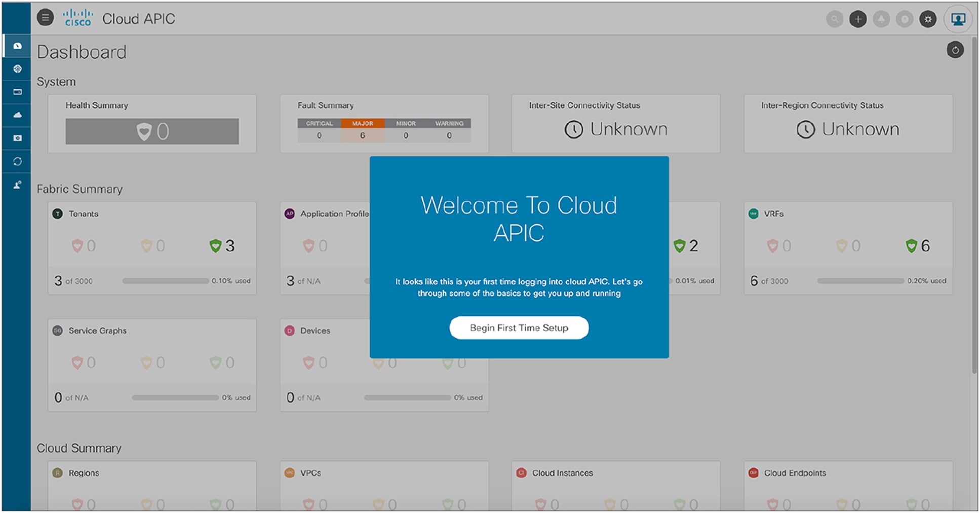980x513 pixels.
Task: Click the VRFs badge icon
Action: pos(754,214)
